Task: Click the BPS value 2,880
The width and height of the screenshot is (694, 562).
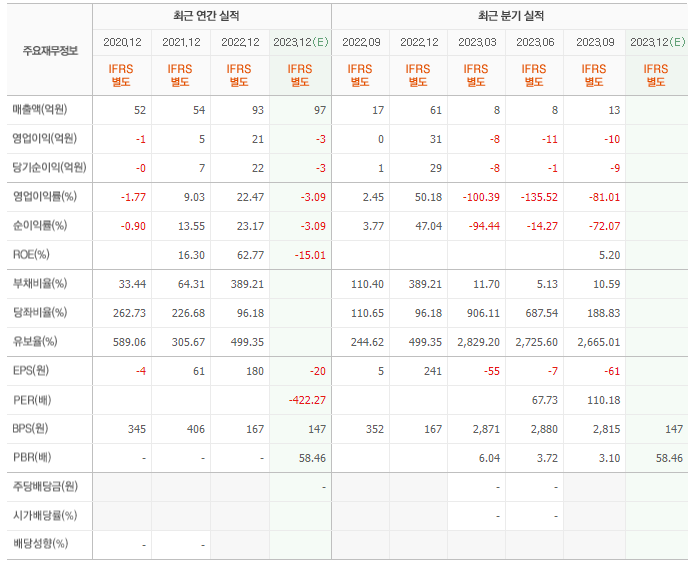Action: [x=544, y=430]
